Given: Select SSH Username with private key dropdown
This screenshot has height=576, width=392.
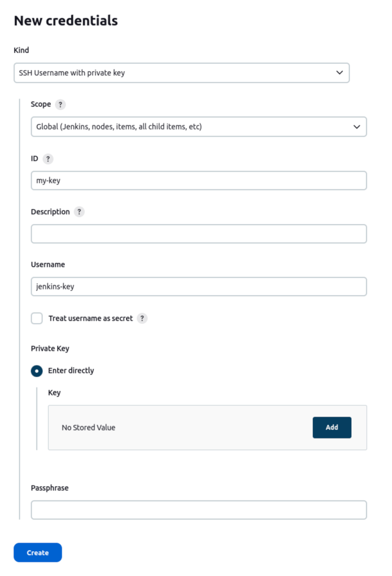Looking at the screenshot, I should 182,73.
